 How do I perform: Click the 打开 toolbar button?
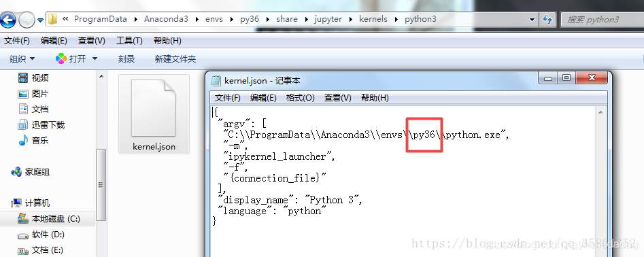coord(78,59)
